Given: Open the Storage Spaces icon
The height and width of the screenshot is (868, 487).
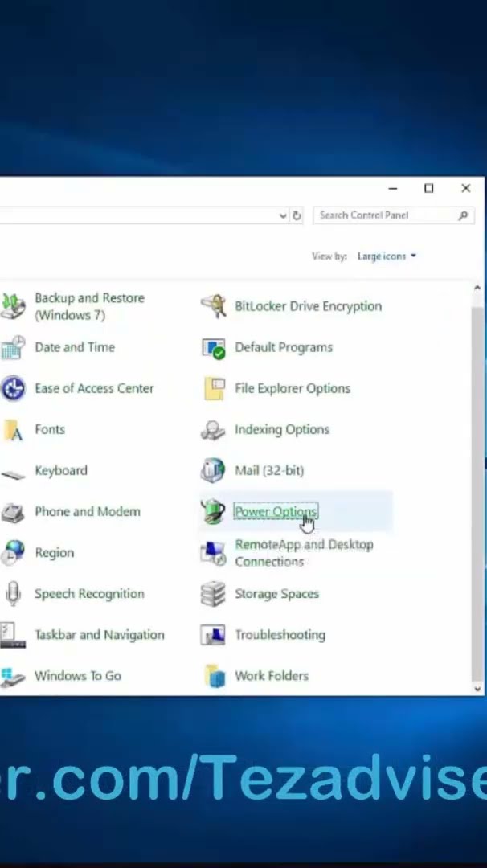Looking at the screenshot, I should [213, 594].
